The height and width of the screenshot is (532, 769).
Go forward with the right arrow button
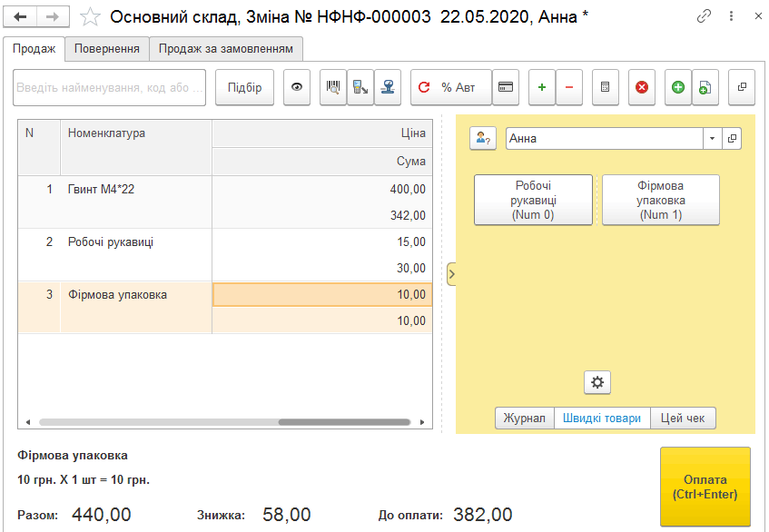point(53,17)
